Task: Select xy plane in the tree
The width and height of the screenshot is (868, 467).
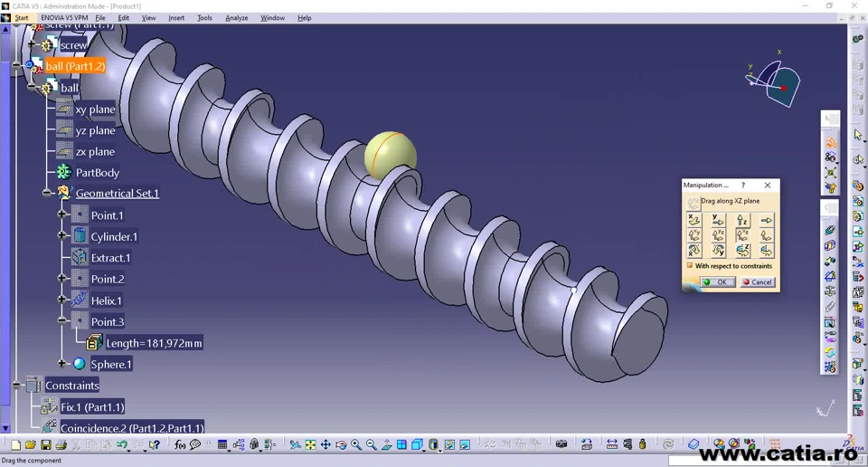Action: [x=95, y=110]
